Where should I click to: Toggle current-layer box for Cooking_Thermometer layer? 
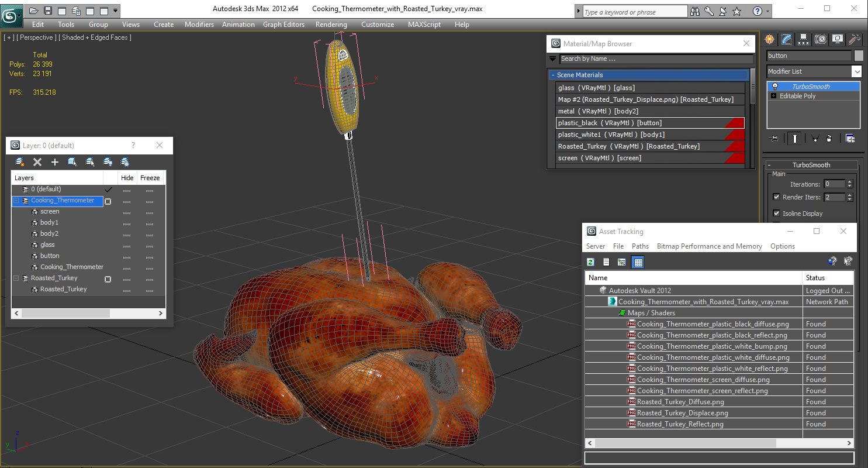pyautogui.click(x=108, y=201)
